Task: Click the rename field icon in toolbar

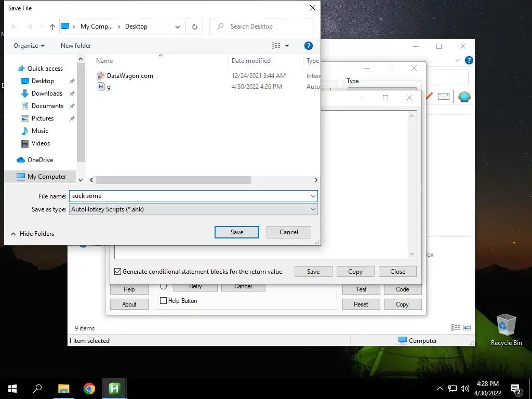Action: pyautogui.click(x=444, y=97)
